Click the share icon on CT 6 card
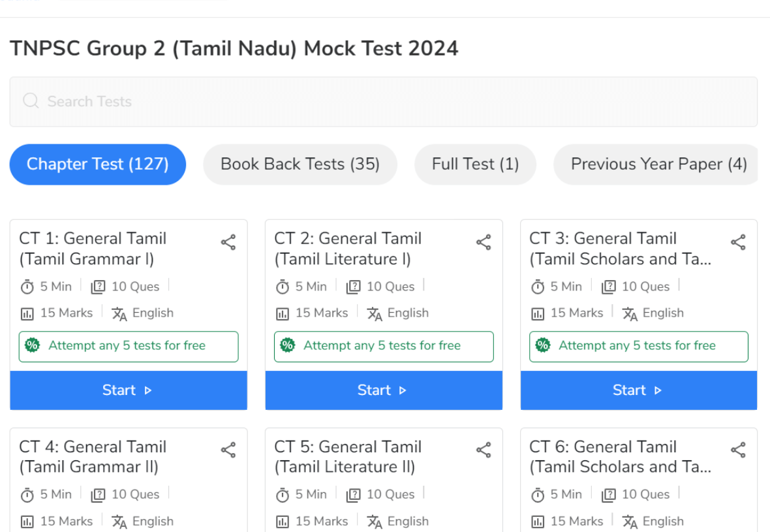 [x=738, y=450]
